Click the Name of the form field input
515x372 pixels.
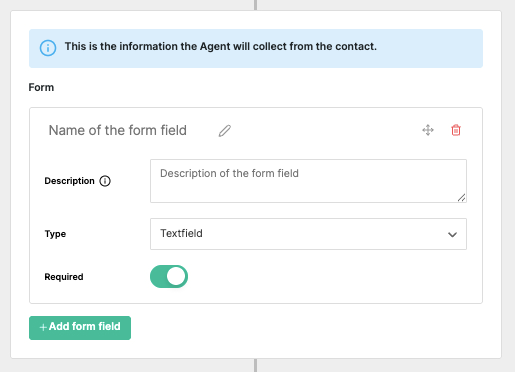point(118,130)
